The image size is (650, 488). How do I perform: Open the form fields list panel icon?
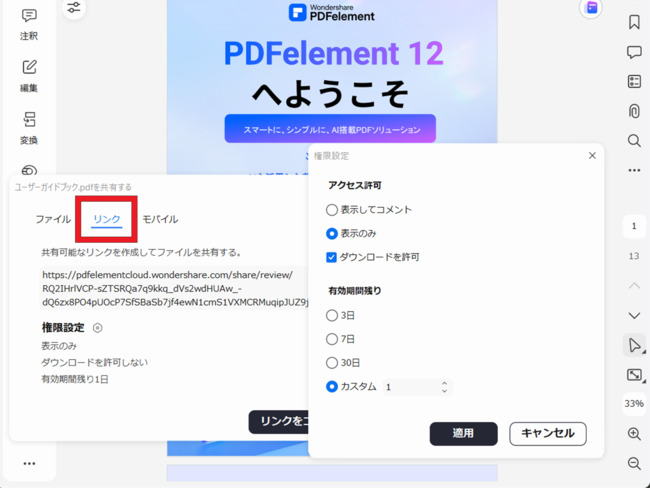[634, 81]
